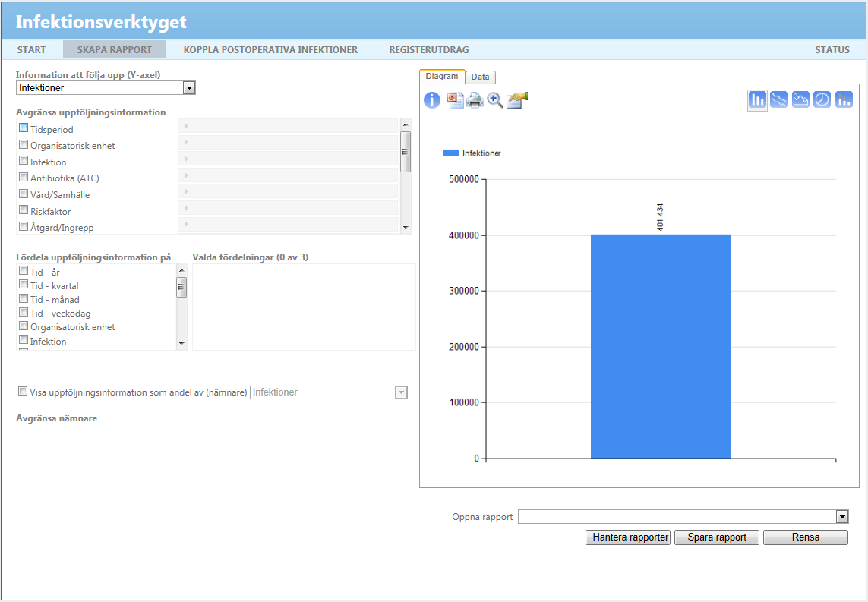Zoom the diagram with the magnifier icon
The image size is (868, 602).
(495, 100)
